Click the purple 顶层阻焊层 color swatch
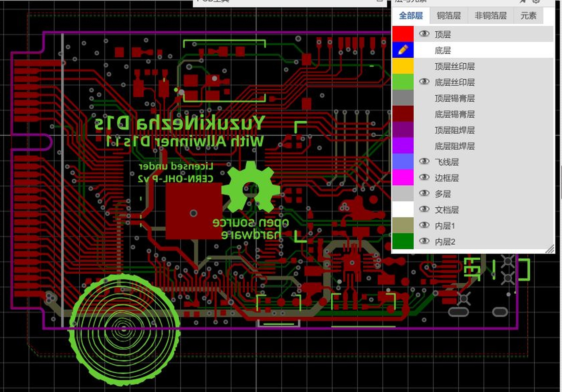The image size is (562, 392). point(403,130)
